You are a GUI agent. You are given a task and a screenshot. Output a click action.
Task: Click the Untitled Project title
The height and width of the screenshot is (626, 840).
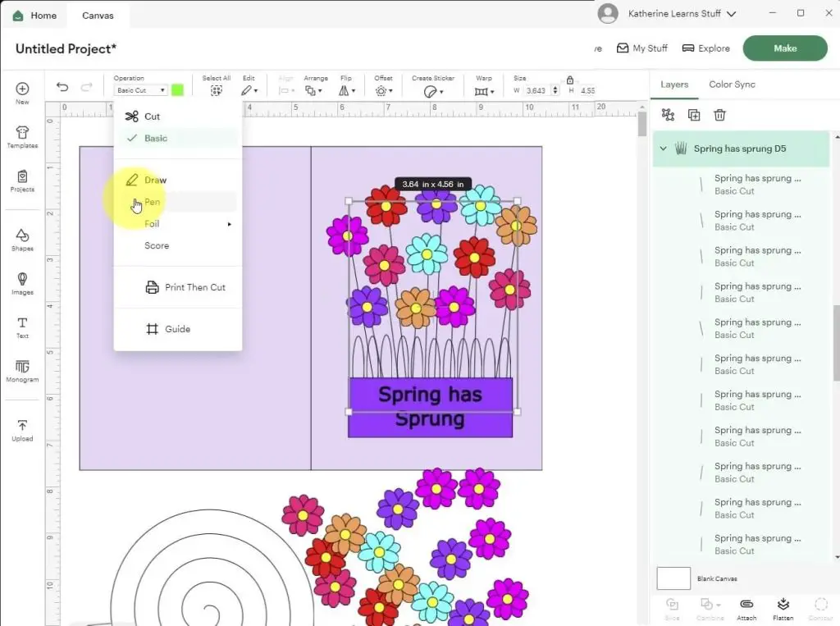pos(66,48)
